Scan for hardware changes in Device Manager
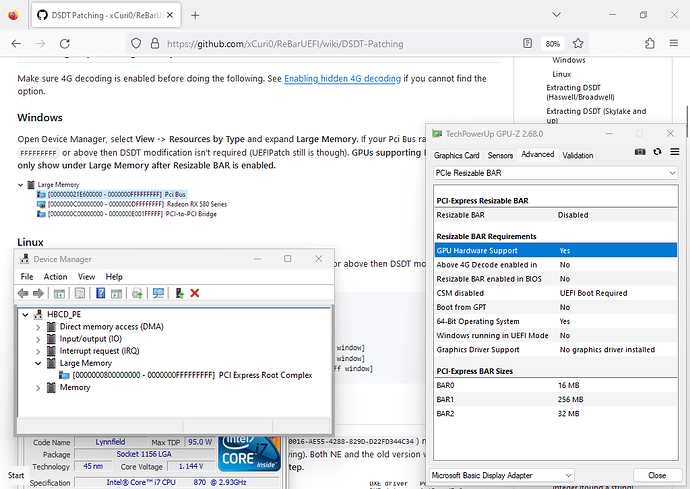 pyautogui.click(x=158, y=293)
